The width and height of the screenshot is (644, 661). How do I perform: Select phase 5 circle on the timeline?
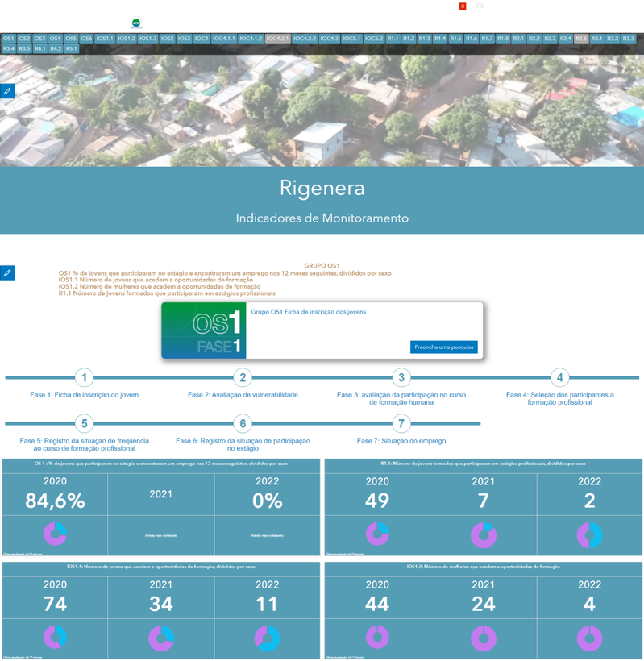[x=85, y=423]
